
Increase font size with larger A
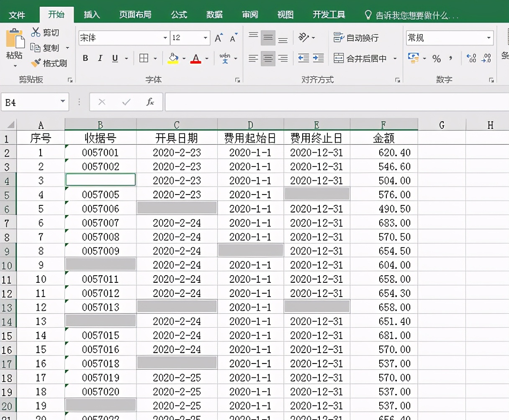[x=219, y=38]
